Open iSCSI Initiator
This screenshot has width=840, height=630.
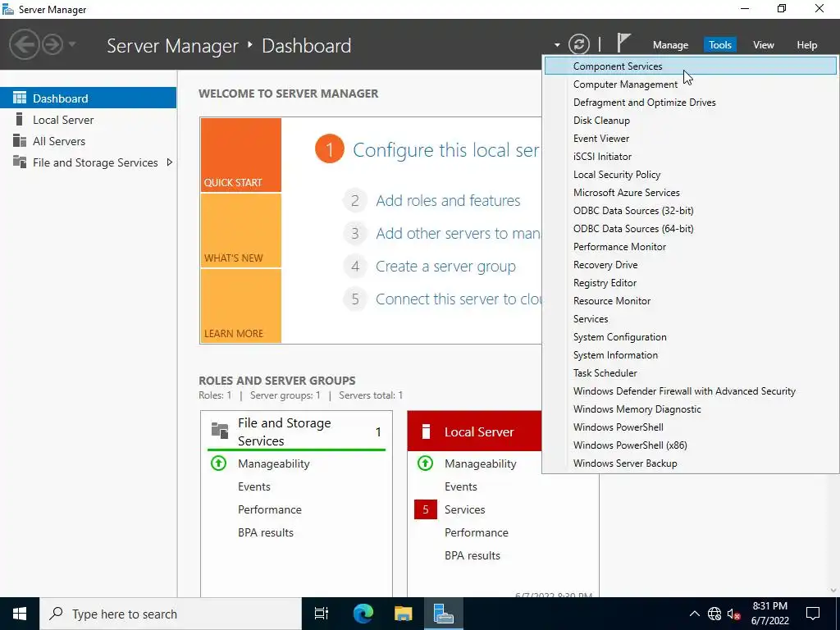tap(690, 157)
